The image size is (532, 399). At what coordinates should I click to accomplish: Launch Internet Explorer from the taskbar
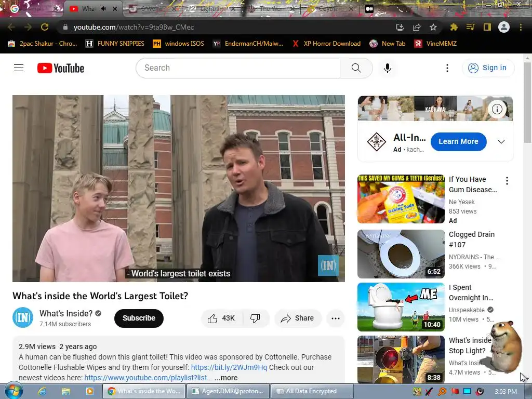click(42, 391)
